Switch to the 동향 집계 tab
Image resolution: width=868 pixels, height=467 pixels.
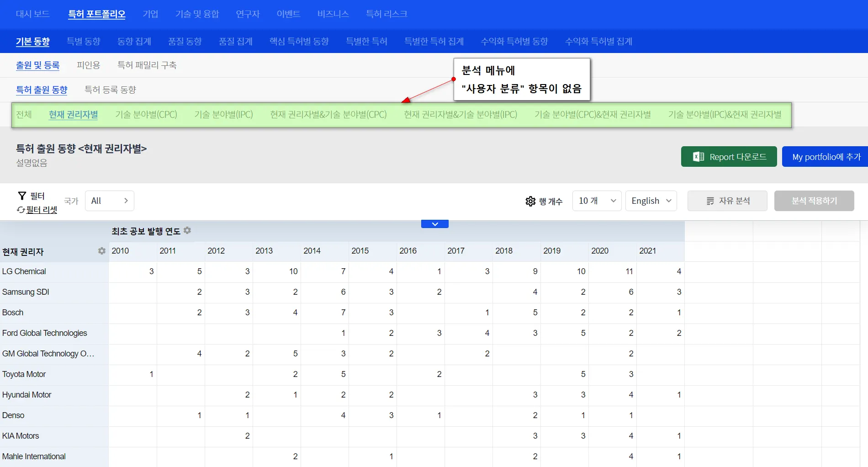click(134, 41)
